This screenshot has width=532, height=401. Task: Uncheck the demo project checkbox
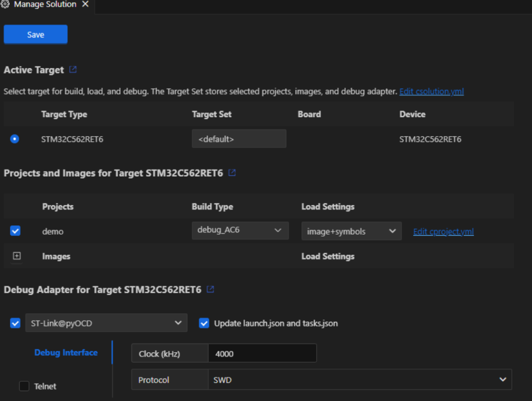(15, 231)
